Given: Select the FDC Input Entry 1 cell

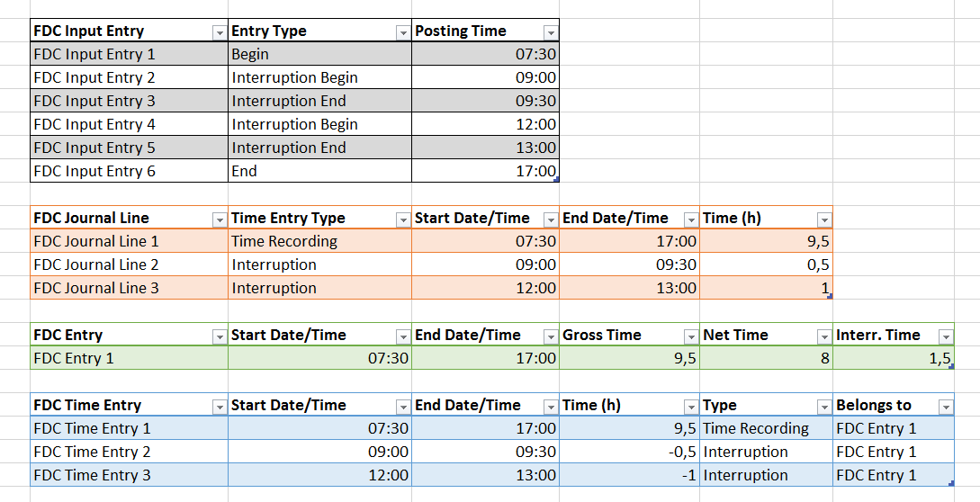Looking at the screenshot, I should 129,54.
